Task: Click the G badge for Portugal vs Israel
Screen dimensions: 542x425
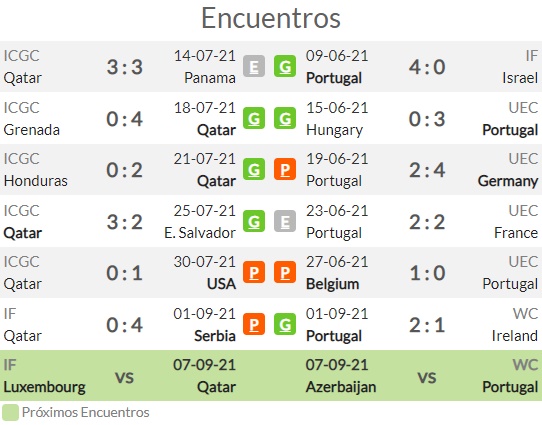Action: [x=285, y=66]
